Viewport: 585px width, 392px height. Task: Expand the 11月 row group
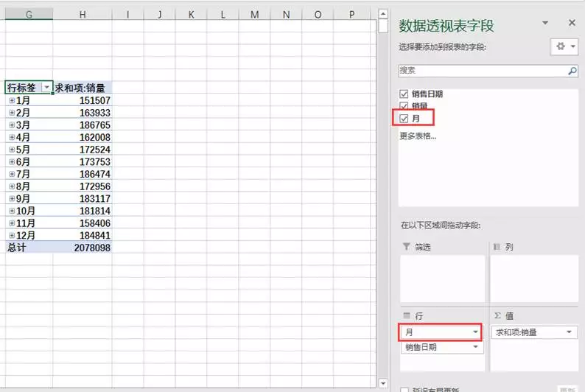[x=12, y=223]
